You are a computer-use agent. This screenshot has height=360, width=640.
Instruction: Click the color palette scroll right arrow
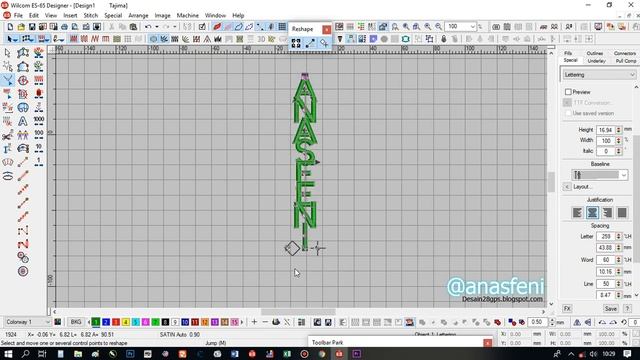tap(242, 322)
